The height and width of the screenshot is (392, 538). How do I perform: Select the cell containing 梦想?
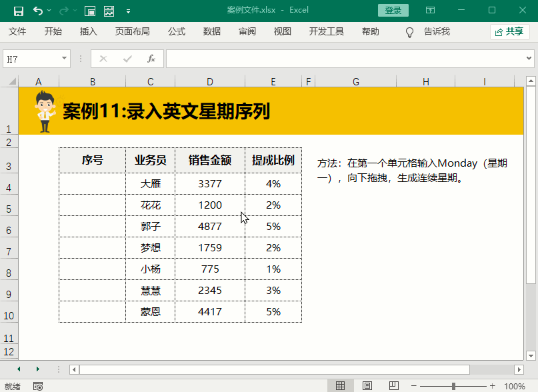click(151, 248)
